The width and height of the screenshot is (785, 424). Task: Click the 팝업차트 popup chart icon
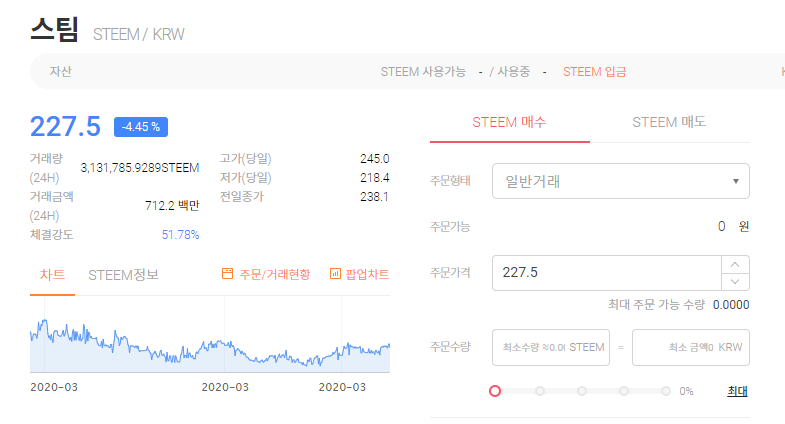pos(335,274)
